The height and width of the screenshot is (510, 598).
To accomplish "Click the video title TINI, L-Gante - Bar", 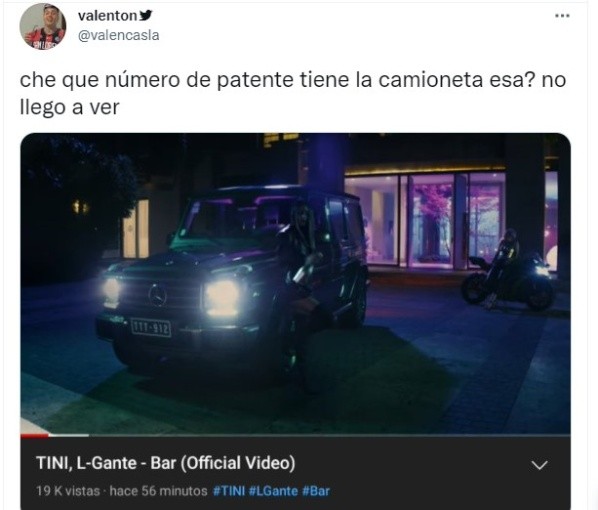I will (x=166, y=463).
